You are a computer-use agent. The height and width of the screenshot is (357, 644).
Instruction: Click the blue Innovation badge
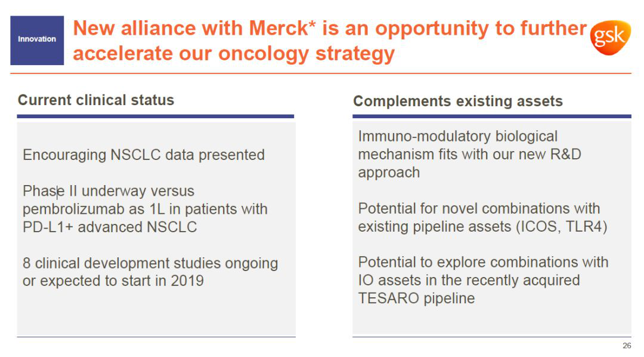pyautogui.click(x=37, y=41)
